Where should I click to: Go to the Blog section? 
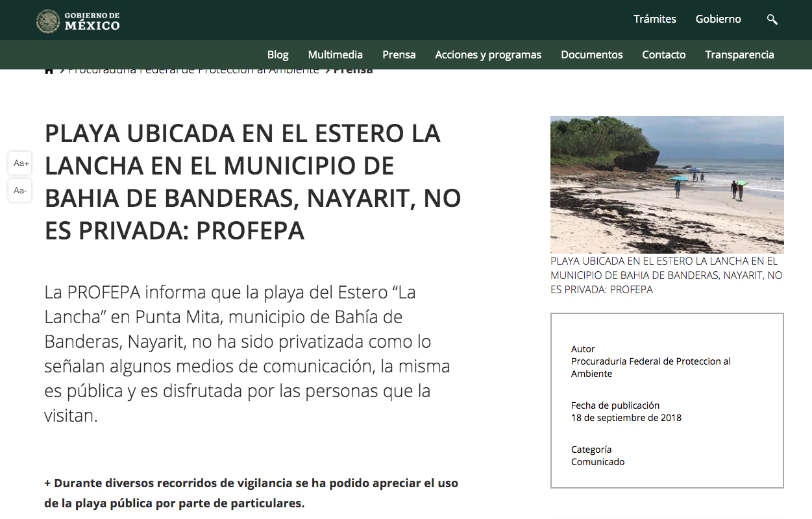[278, 54]
